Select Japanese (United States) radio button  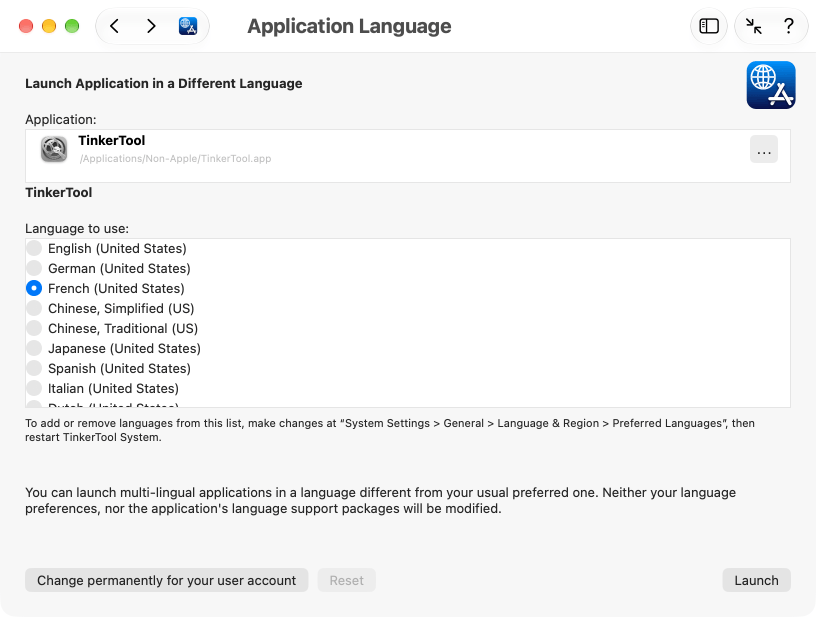coord(34,349)
